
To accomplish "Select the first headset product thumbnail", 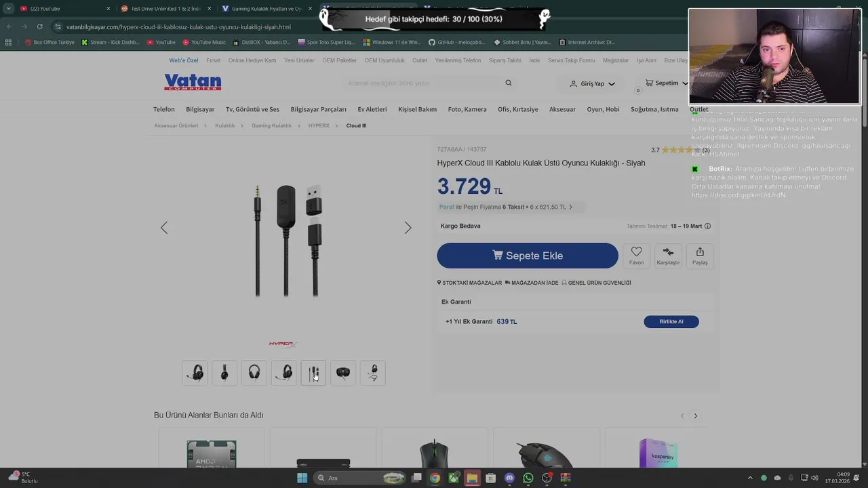I will (195, 373).
